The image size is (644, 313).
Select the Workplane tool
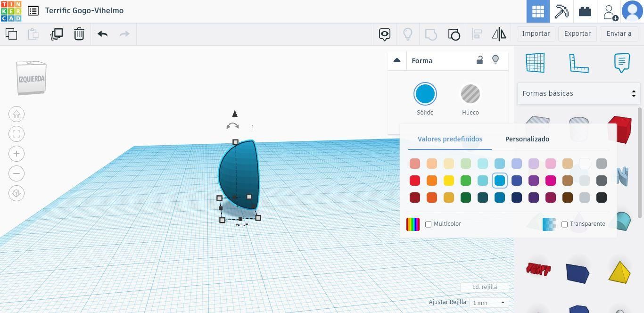click(x=535, y=63)
